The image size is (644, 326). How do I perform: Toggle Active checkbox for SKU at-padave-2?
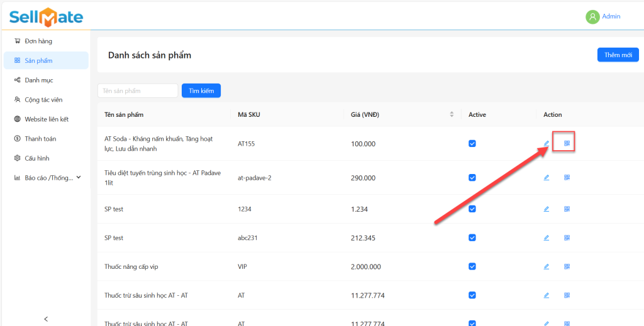tap(472, 178)
